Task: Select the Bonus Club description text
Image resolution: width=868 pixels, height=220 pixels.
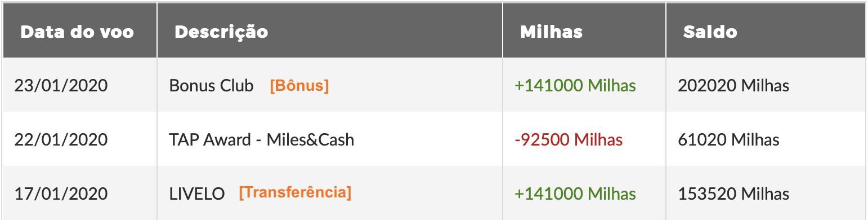Action: tap(211, 86)
